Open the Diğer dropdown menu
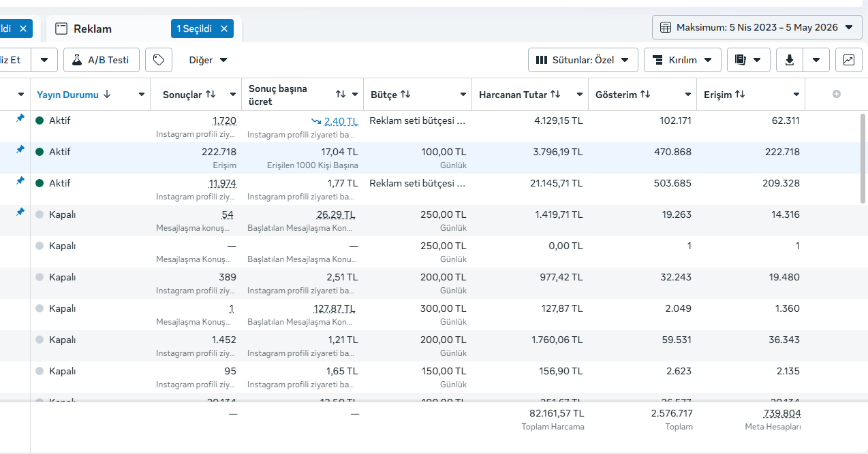 208,60
